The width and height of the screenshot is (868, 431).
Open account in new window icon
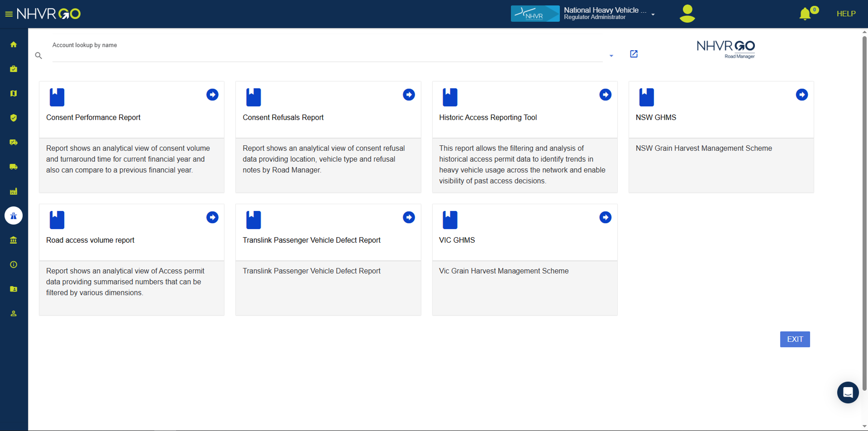point(633,54)
